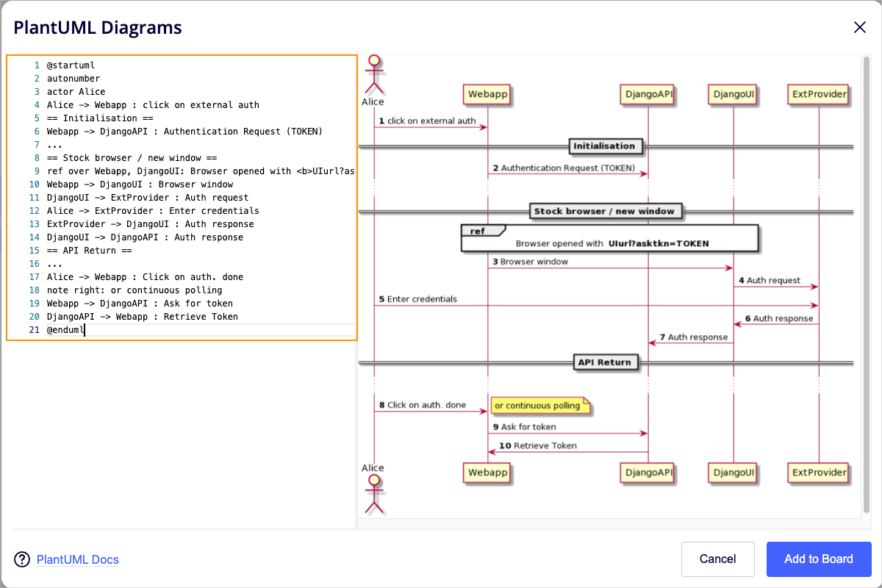Select the bottom ExtProvider participant box
The image size is (882, 588).
(x=819, y=472)
